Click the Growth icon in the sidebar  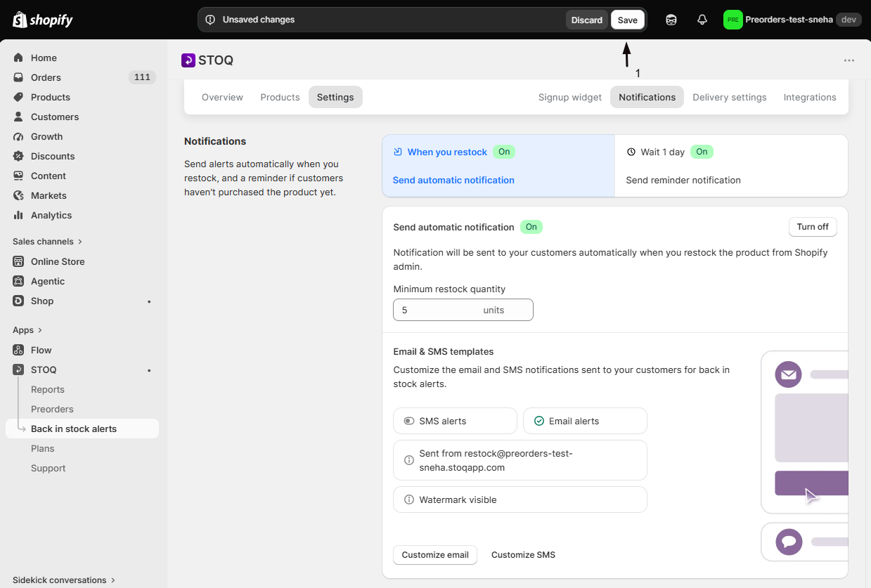tap(18, 136)
